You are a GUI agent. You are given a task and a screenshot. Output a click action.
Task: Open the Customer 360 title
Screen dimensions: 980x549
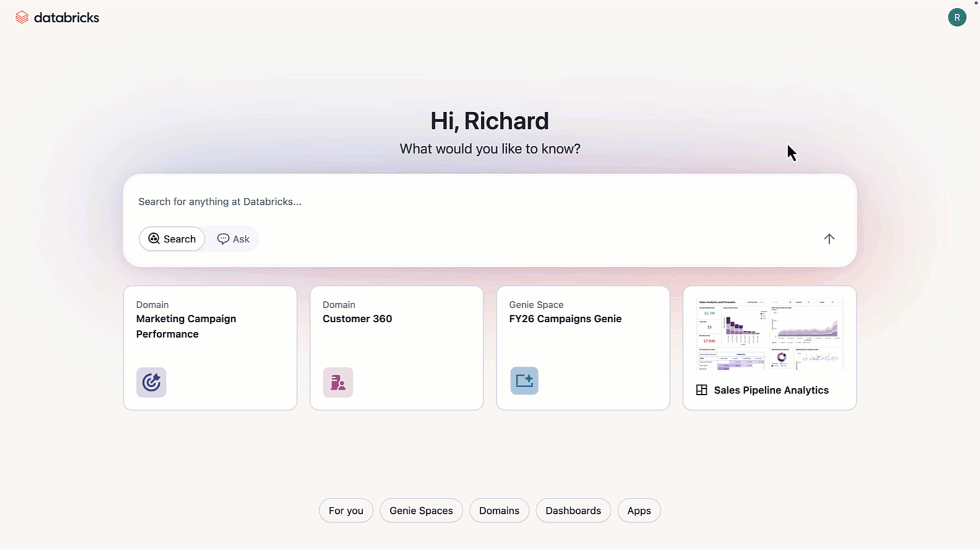click(x=357, y=319)
